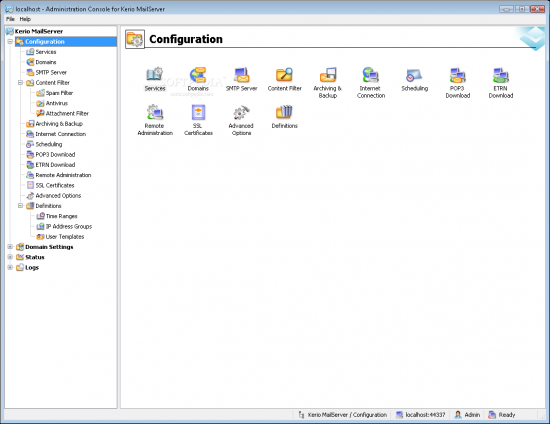The height and width of the screenshot is (424, 550).
Task: Select Logs in the sidebar tree
Action: click(32, 267)
